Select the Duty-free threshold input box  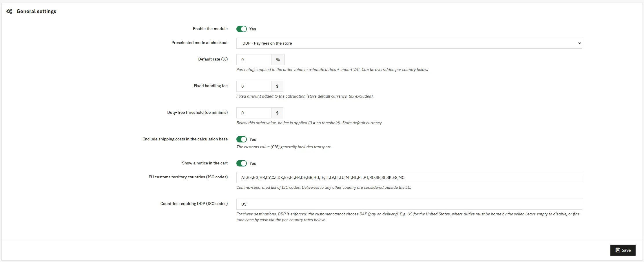click(x=254, y=113)
